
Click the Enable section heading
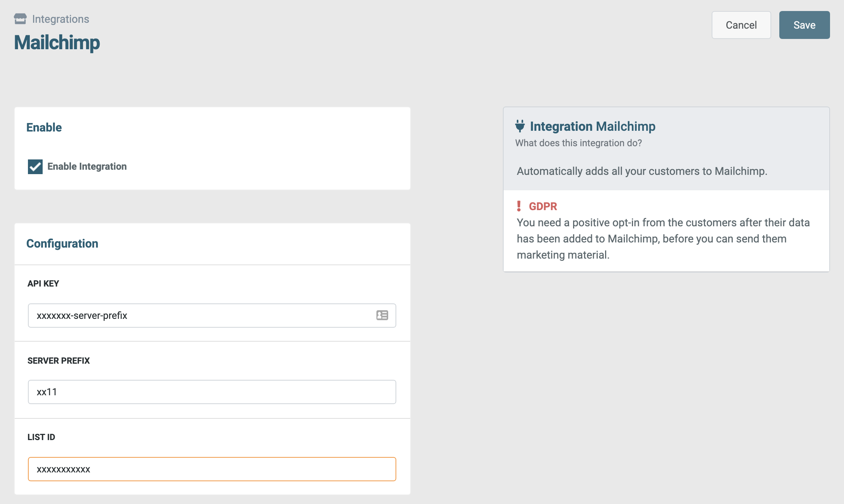44,127
